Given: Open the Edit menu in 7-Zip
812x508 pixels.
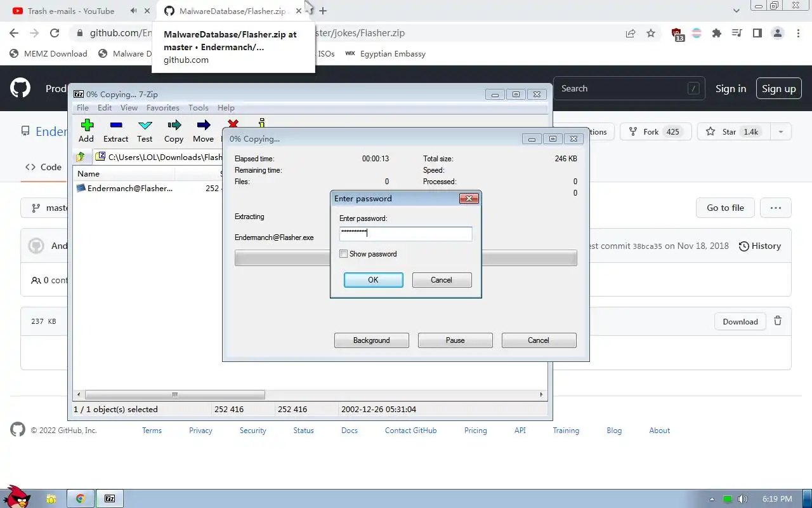Looking at the screenshot, I should (105, 108).
